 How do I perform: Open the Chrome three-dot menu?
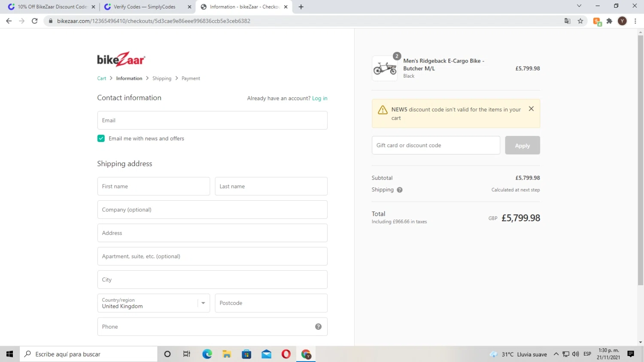pos(635,21)
